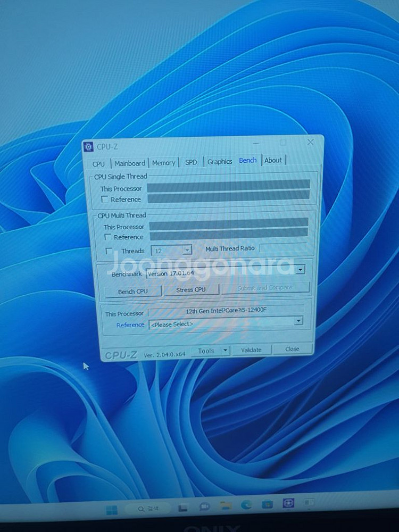Click the Bench CPU button

pyautogui.click(x=132, y=292)
